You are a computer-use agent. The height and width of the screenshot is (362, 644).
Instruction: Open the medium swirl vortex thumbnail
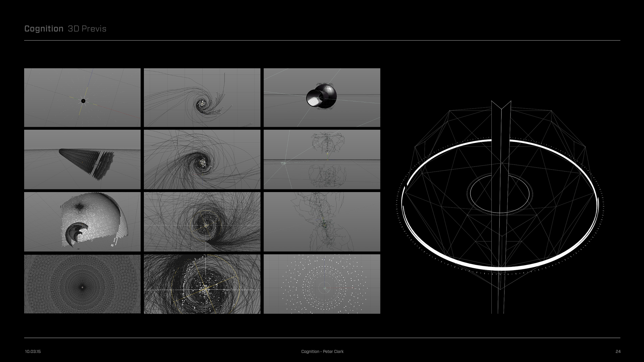click(202, 160)
